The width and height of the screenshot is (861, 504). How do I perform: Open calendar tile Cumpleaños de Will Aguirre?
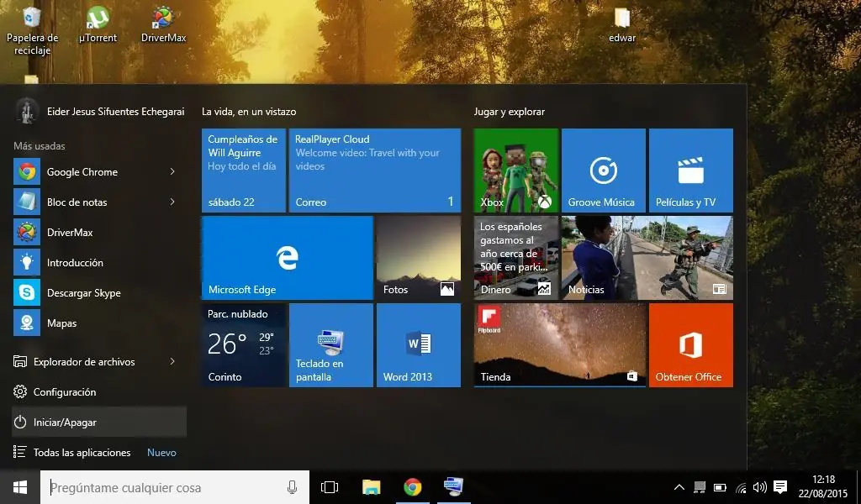pyautogui.click(x=244, y=170)
